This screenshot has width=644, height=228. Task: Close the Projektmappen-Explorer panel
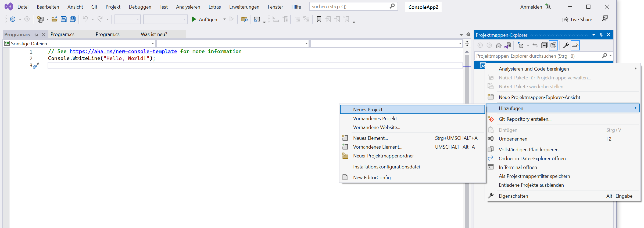click(609, 35)
